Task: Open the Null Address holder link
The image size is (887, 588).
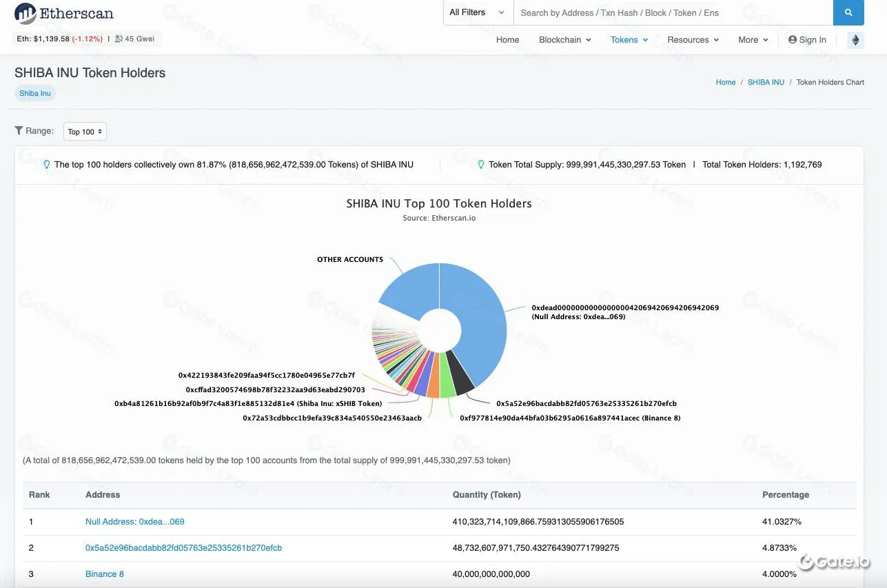Action: 134,522
